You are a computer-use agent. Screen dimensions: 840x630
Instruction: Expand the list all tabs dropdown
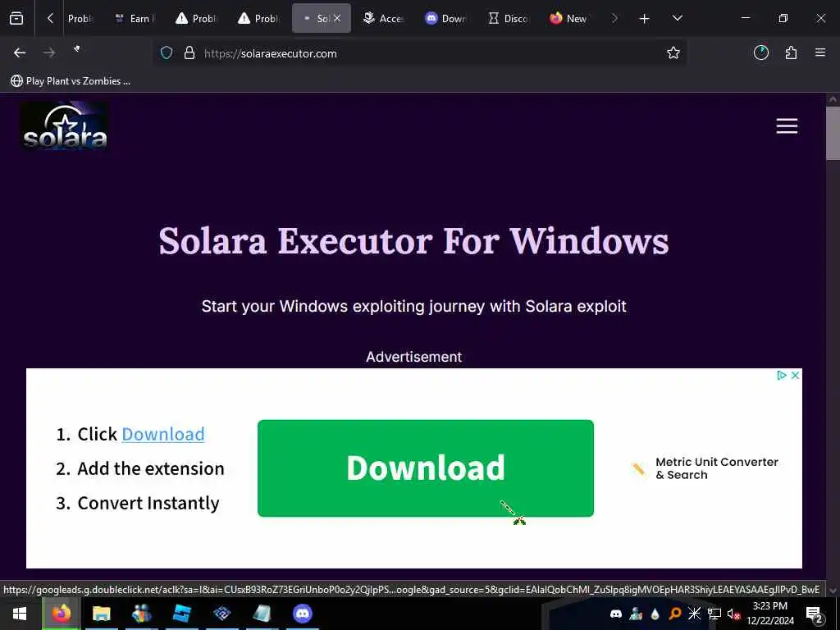[677, 19]
